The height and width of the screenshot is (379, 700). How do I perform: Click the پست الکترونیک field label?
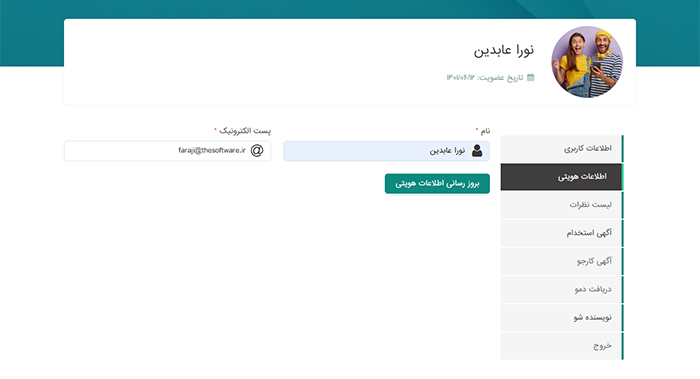(x=245, y=131)
